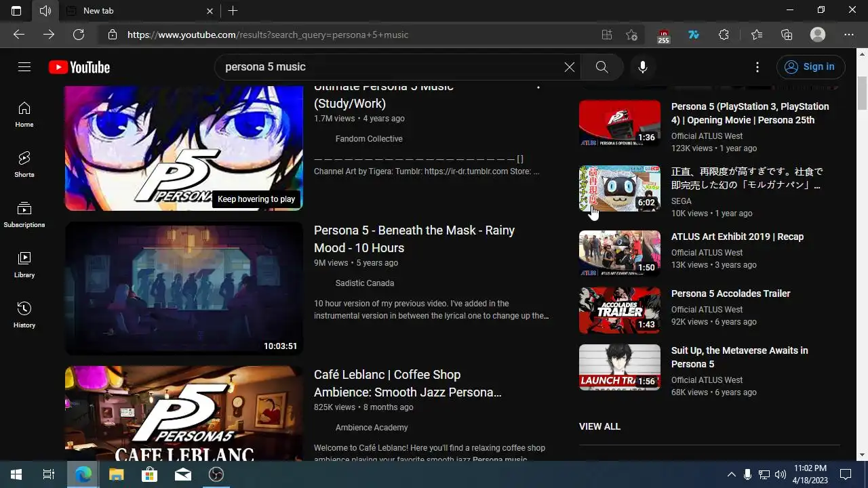Open the YouTube hamburger guide menu
This screenshot has height=488, width=868.
24,67
